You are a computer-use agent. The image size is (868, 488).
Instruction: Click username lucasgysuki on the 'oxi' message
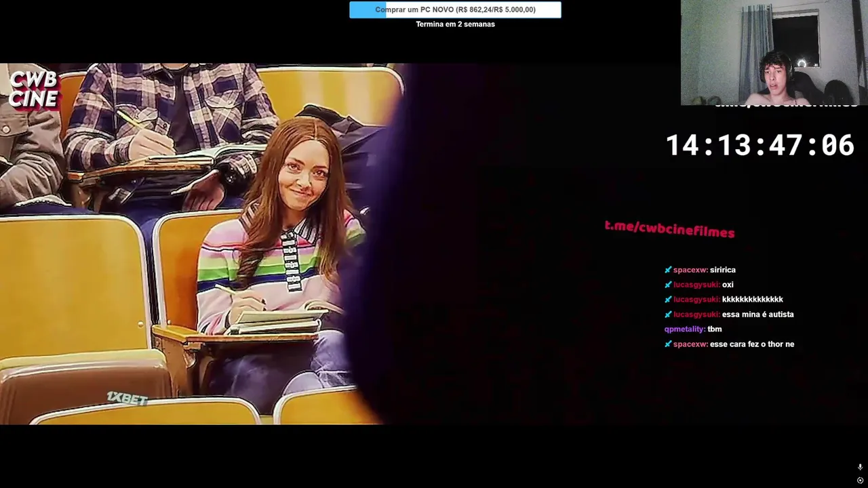(696, 285)
